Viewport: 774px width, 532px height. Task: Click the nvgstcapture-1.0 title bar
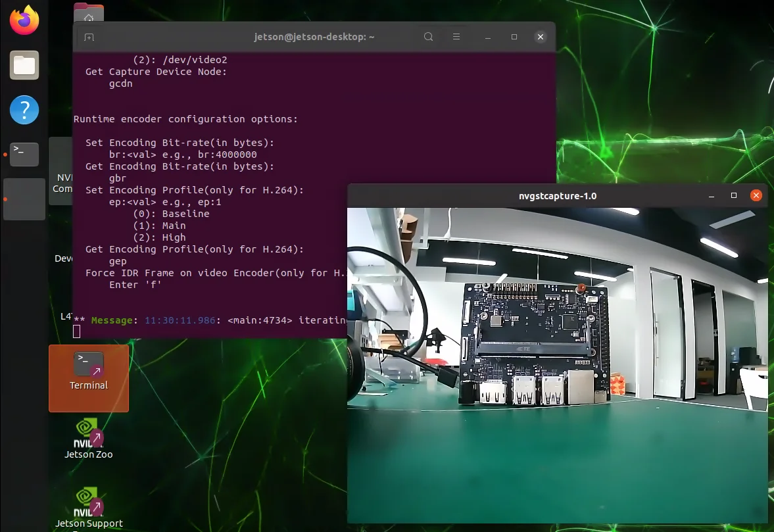[x=557, y=196]
